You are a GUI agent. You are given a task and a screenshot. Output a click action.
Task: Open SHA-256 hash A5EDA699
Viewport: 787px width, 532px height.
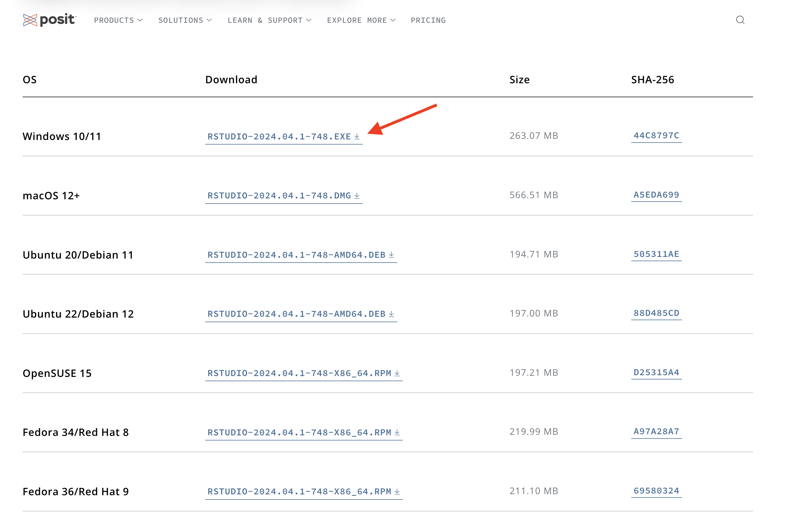pyautogui.click(x=656, y=195)
